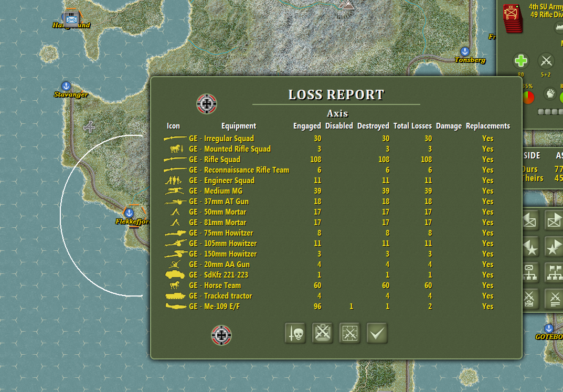Click the Equipment column header
The height and width of the screenshot is (392, 563).
239,126
